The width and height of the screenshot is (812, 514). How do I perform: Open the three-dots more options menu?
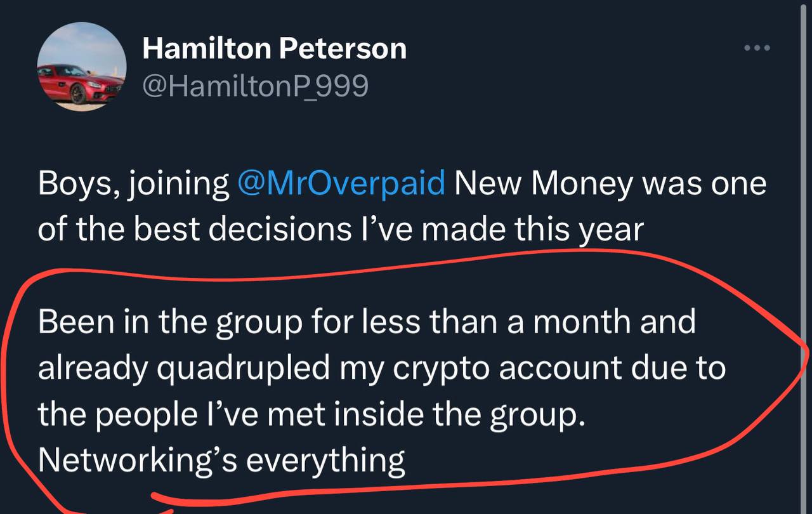pos(757,48)
